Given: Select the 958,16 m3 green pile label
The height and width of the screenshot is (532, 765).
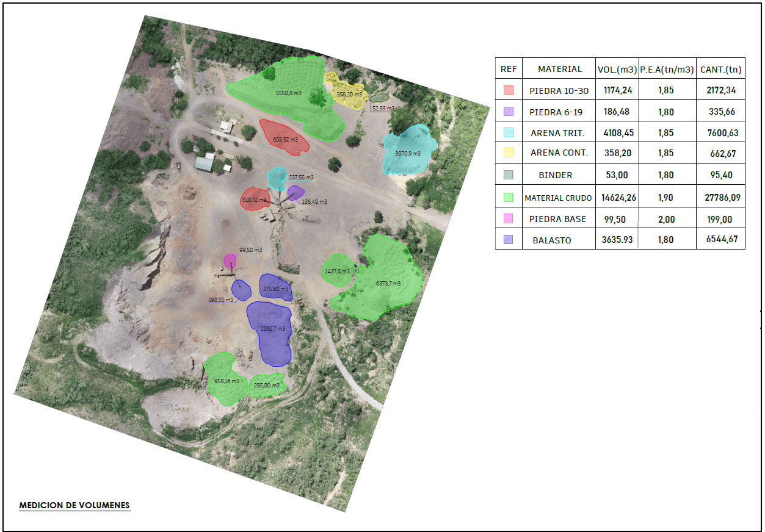Looking at the screenshot, I should pos(226,381).
